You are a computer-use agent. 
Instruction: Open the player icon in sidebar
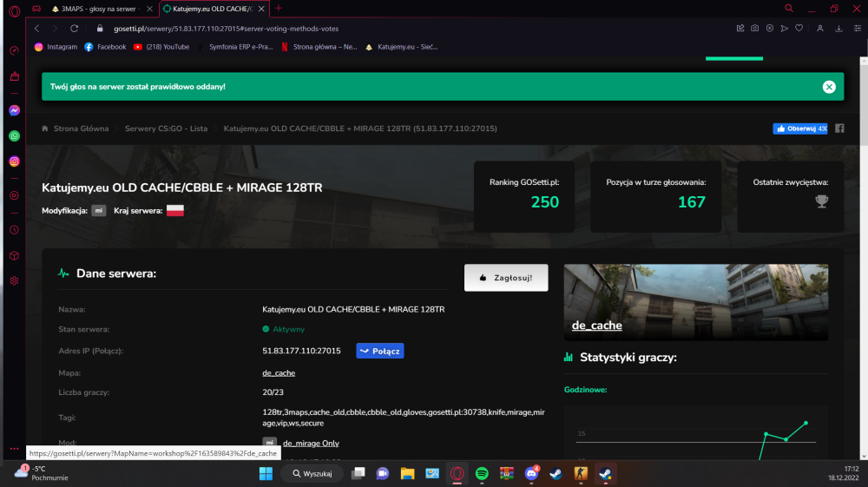pyautogui.click(x=15, y=195)
